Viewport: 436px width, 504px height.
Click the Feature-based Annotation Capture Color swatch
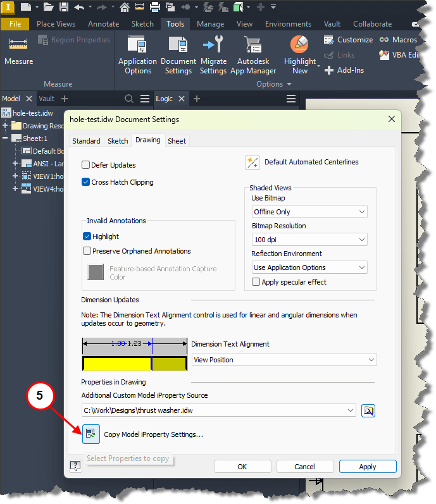click(96, 273)
